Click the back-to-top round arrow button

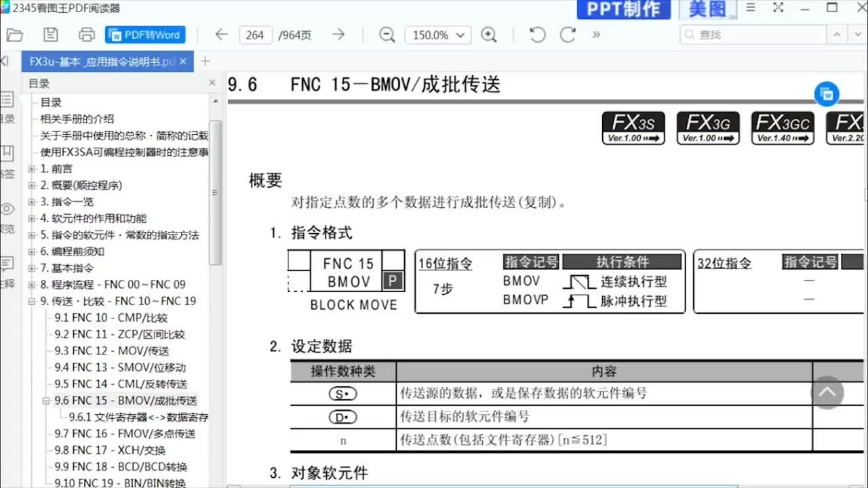pyautogui.click(x=827, y=392)
